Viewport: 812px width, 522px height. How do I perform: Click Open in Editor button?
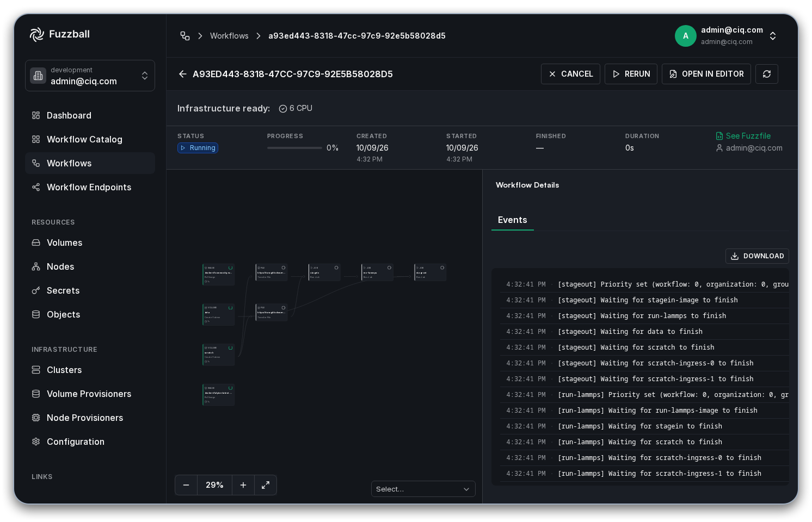(x=706, y=74)
